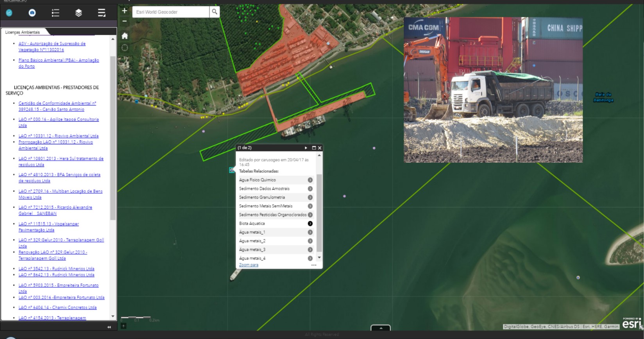Viewport: 644px width, 339px height.
Task: Open the attribute list widget icon
Action: click(102, 13)
